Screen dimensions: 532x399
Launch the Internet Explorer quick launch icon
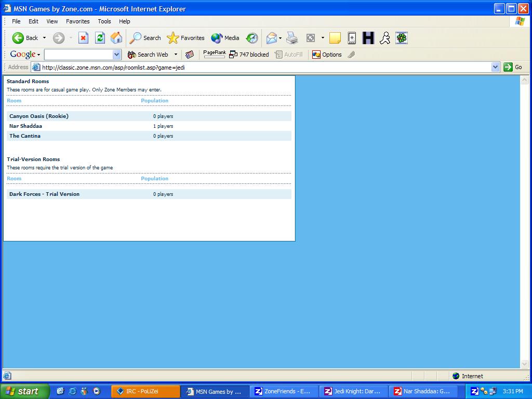click(x=72, y=391)
